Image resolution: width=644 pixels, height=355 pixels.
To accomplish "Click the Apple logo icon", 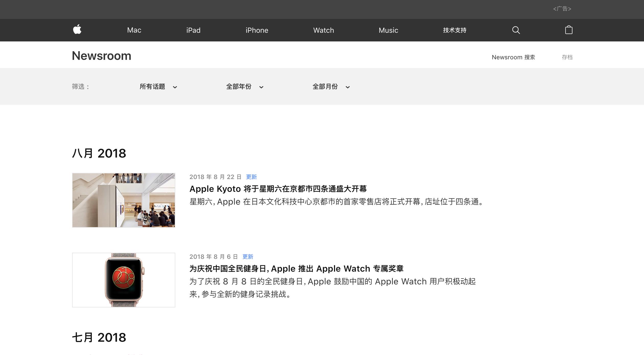I will point(77,29).
